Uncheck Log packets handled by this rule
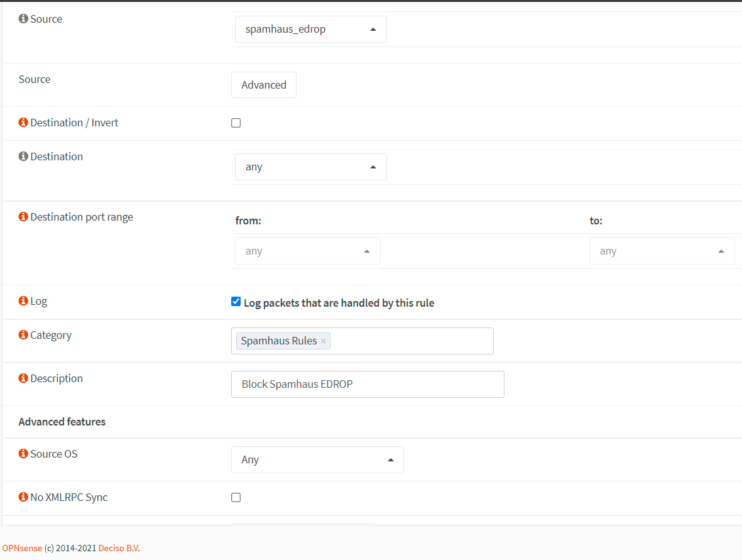 236,302
